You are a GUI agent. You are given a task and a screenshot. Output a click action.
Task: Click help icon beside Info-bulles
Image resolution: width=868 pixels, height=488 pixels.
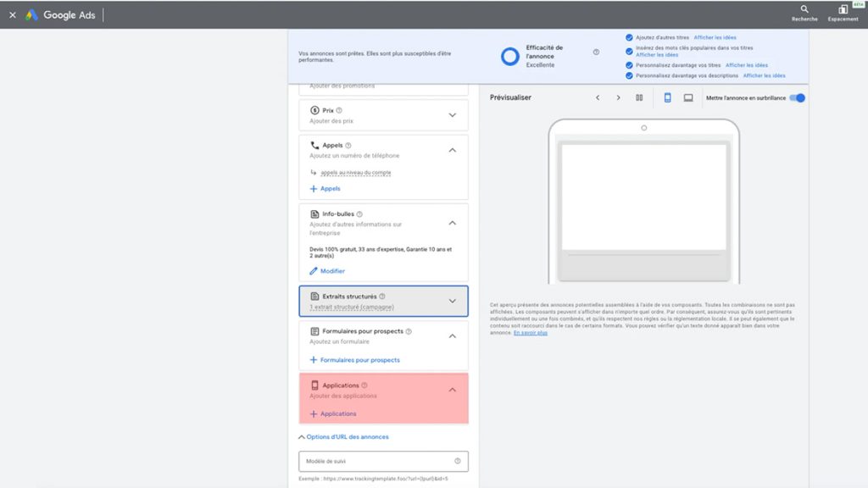pyautogui.click(x=359, y=214)
